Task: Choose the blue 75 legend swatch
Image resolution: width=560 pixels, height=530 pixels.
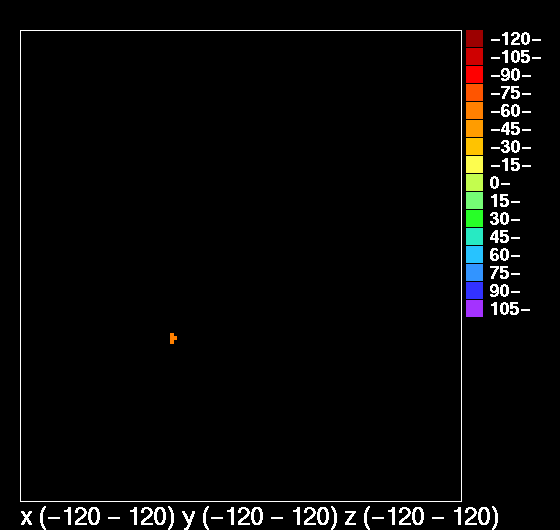Action: click(x=474, y=272)
